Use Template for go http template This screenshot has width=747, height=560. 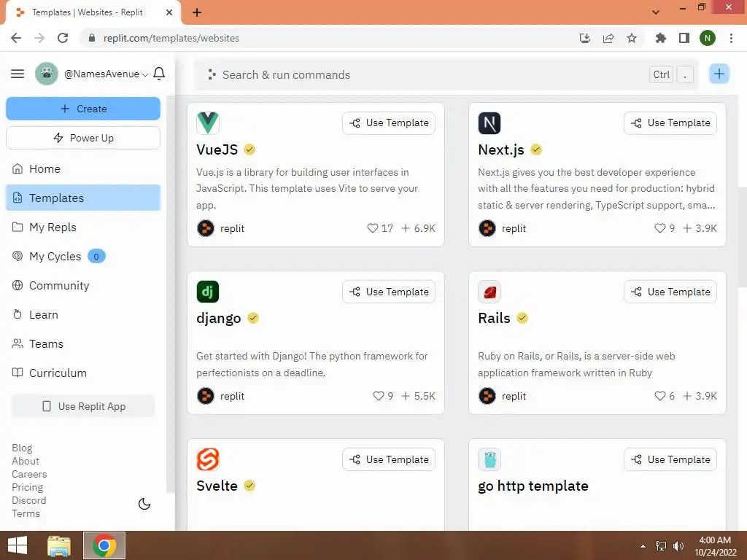tap(670, 459)
